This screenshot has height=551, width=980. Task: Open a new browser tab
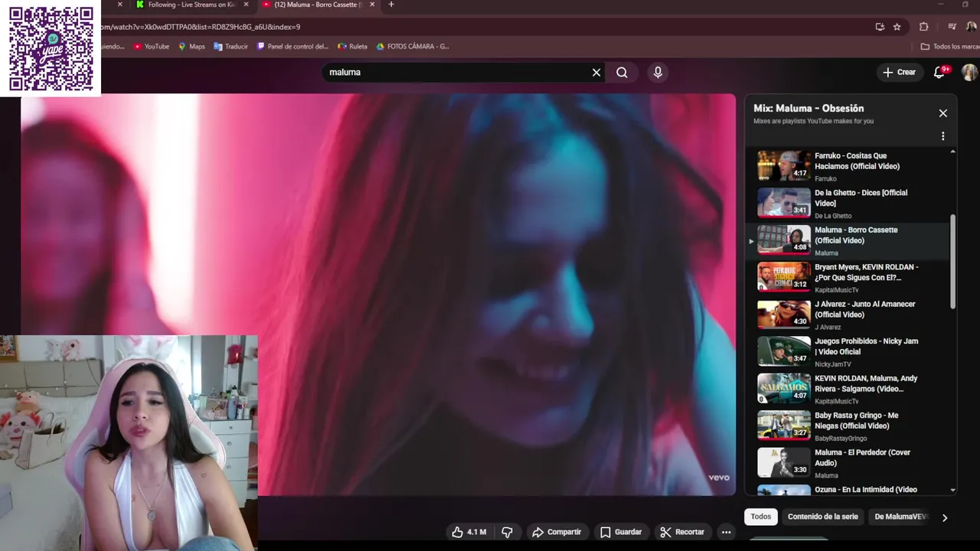(x=391, y=5)
